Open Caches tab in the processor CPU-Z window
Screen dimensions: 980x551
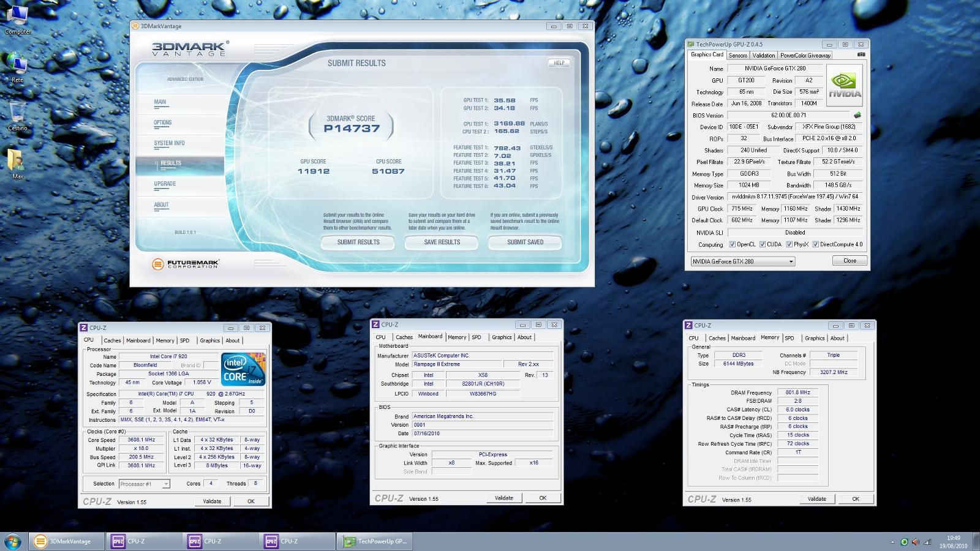click(x=112, y=340)
